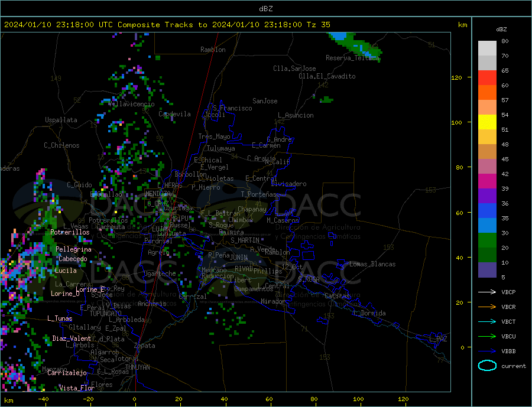Pick the green swatch between 30 and 20
The width and height of the screenshot is (532, 407).
487,240
